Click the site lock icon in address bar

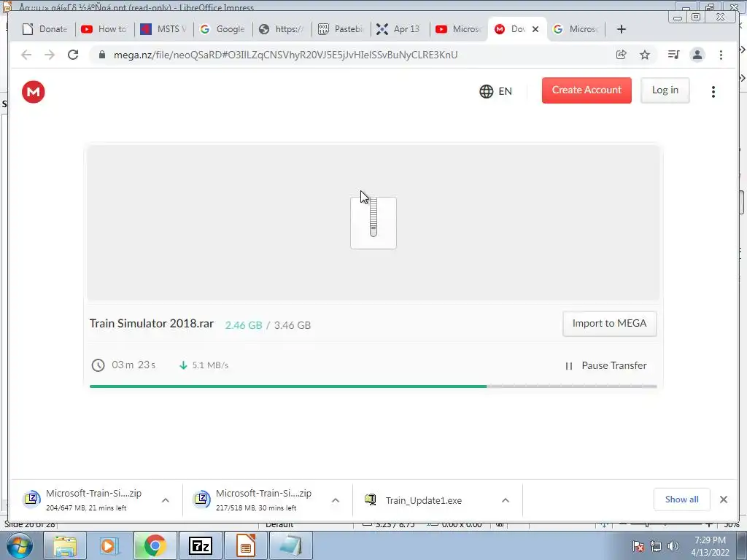click(x=101, y=55)
